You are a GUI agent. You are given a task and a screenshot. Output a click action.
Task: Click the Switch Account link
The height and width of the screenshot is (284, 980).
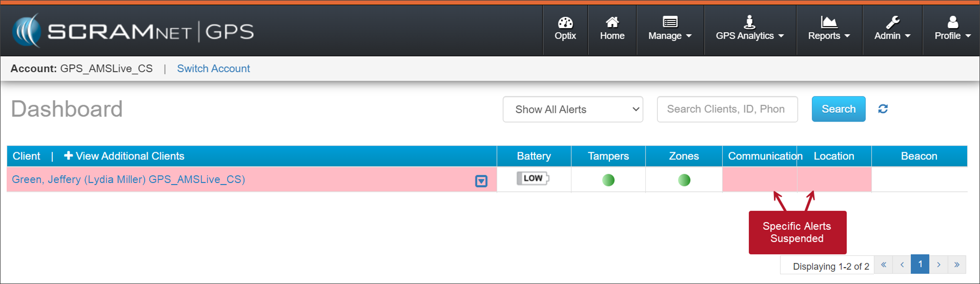coord(213,69)
